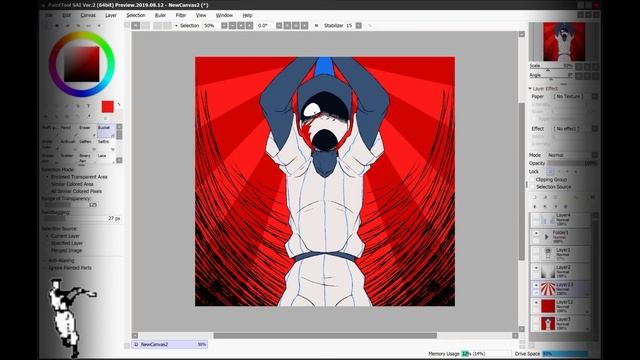Toggle the Selection checkbox in toolbar

click(177, 26)
